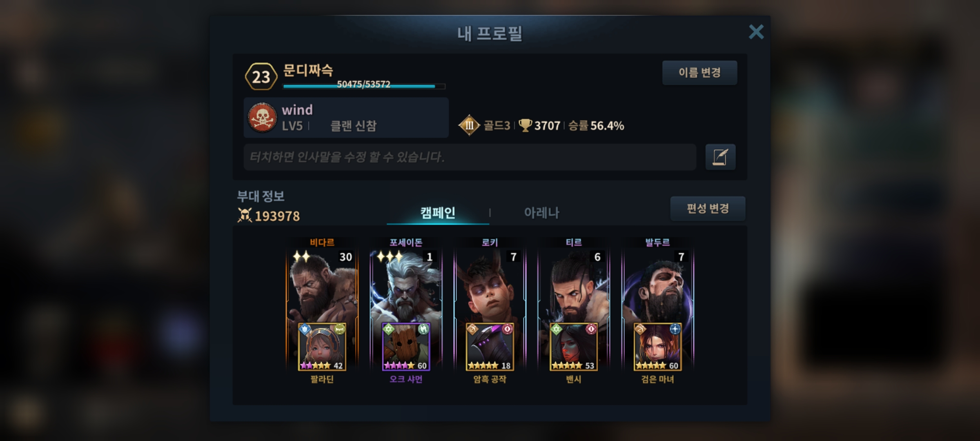Close the 내 프로필 window
The image size is (980, 441).
click(756, 32)
